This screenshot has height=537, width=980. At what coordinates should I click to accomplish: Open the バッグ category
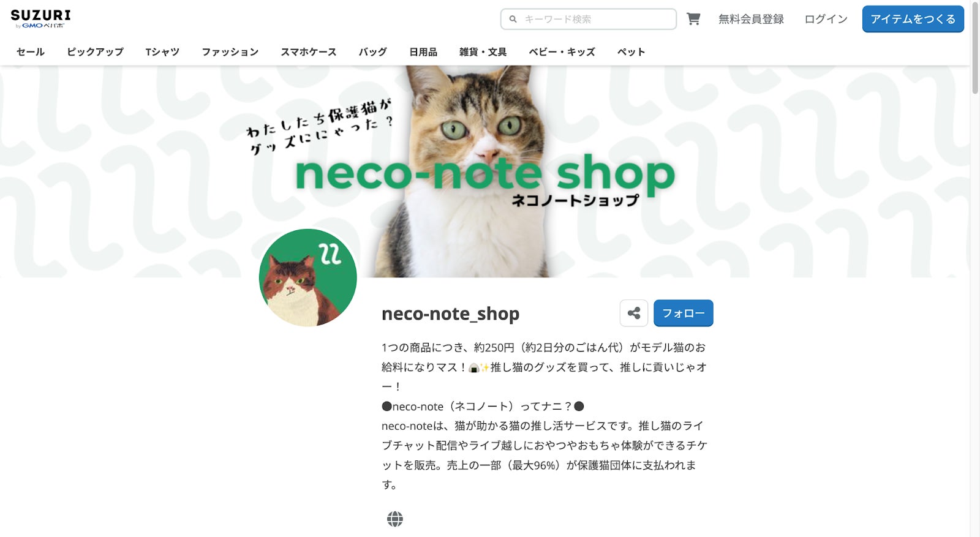tap(373, 52)
